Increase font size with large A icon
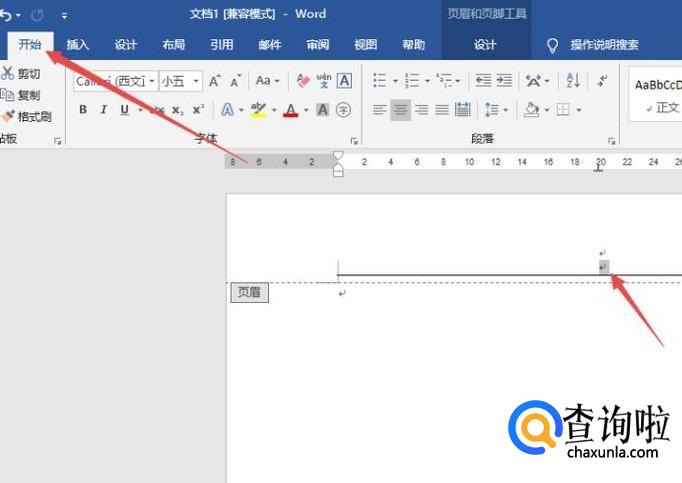The image size is (682, 483). tap(214, 81)
